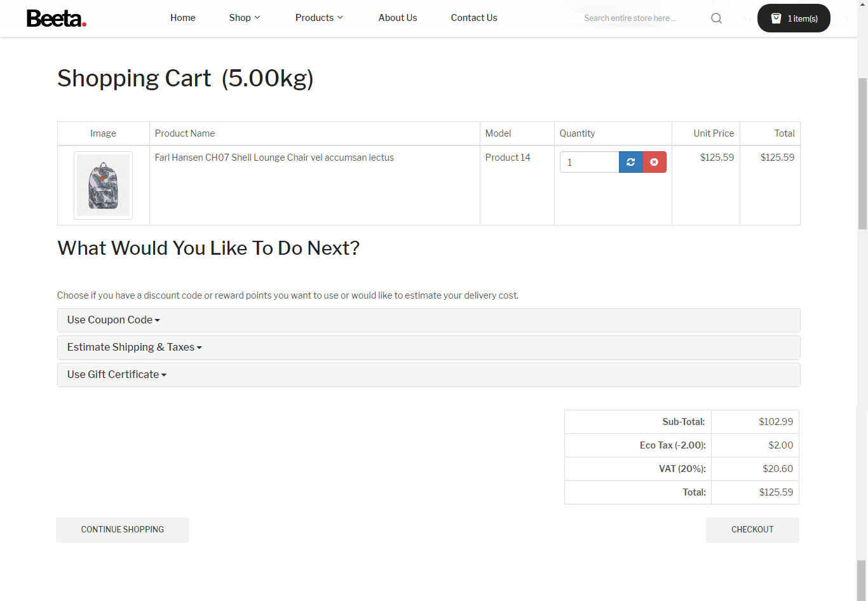Open the Farl Hansen CH07 product link

pyautogui.click(x=274, y=158)
